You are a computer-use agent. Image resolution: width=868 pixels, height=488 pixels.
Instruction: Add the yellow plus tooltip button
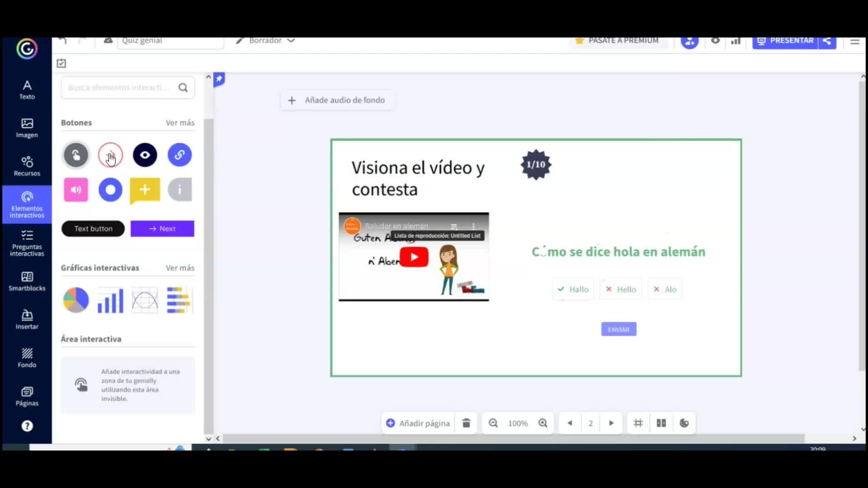(x=145, y=190)
